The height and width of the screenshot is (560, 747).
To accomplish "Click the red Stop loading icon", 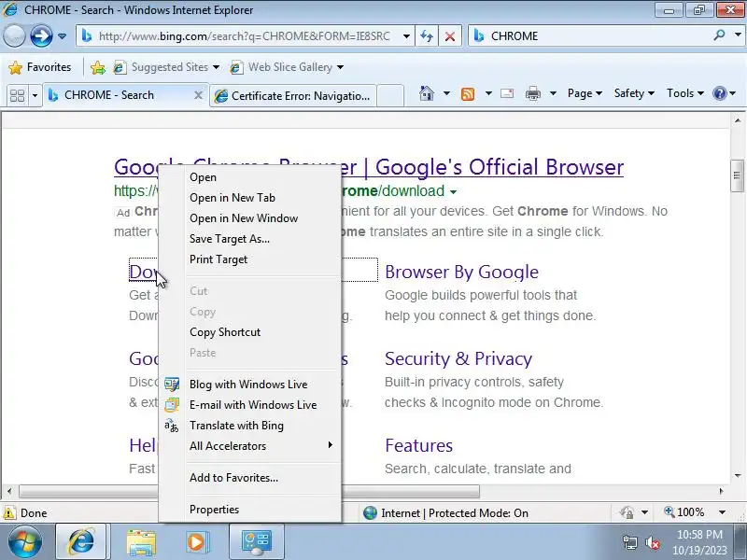I will [450, 36].
